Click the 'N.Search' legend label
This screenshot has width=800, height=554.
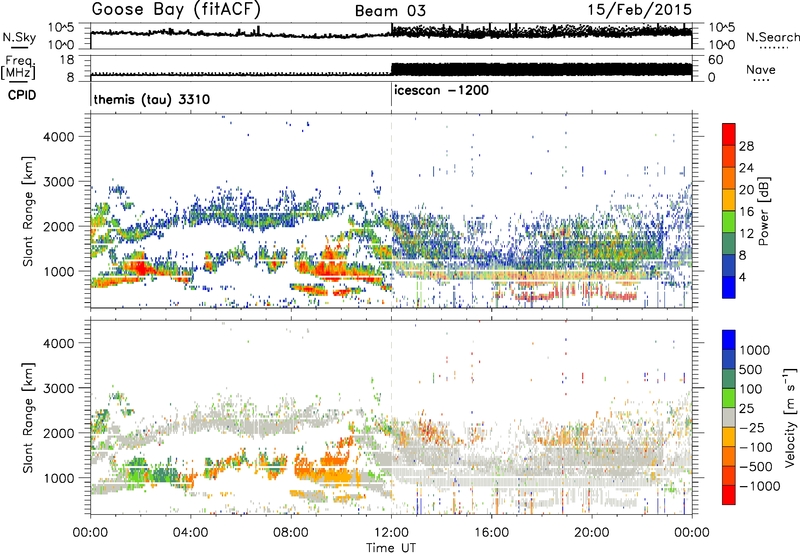point(772,37)
